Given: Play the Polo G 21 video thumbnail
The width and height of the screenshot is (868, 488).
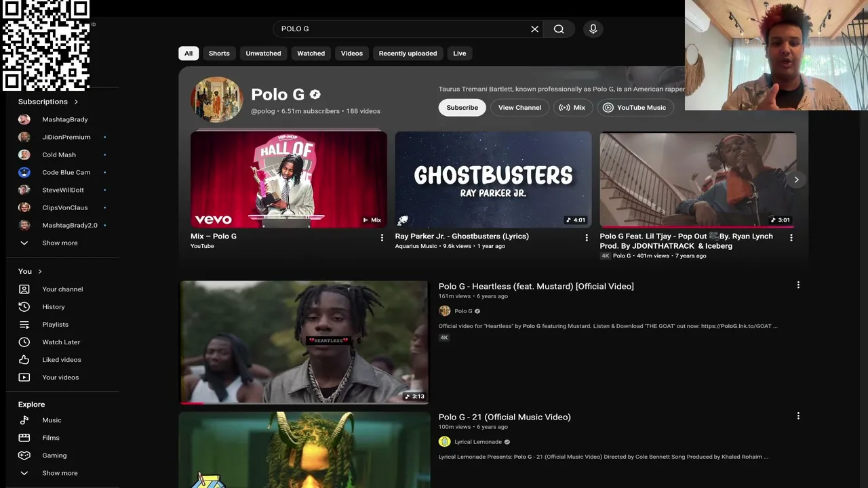Looking at the screenshot, I should 304,450.
